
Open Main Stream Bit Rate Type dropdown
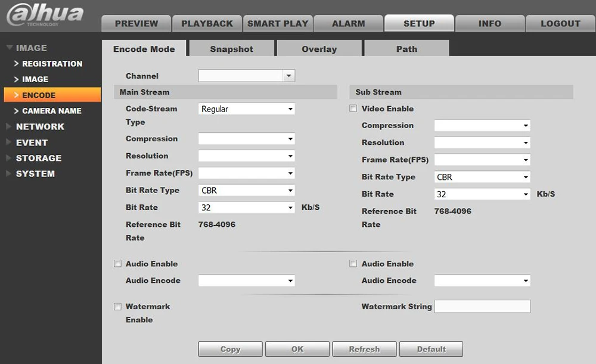point(246,190)
